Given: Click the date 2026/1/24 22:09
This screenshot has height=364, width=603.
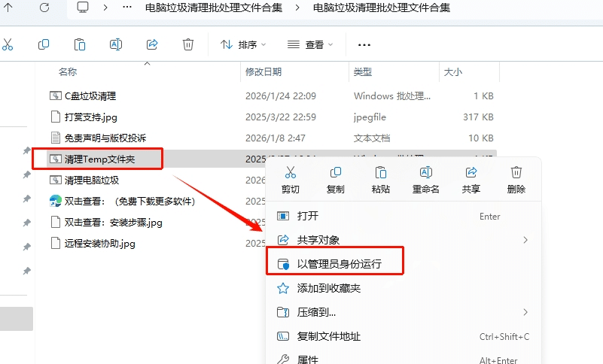Looking at the screenshot, I should (281, 96).
